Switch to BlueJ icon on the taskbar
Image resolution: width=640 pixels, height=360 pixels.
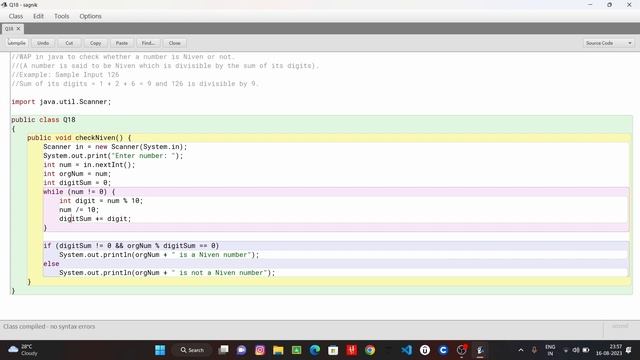point(480,350)
